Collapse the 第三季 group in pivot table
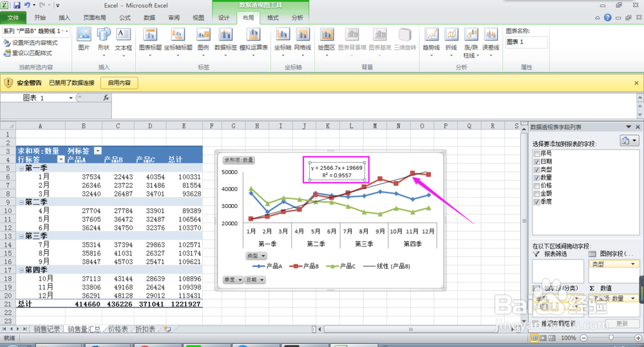The width and height of the screenshot is (644, 347). (21, 236)
